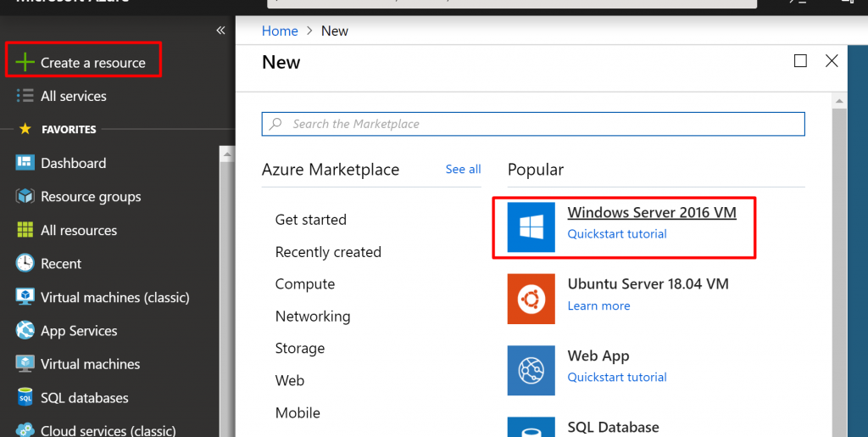The width and height of the screenshot is (868, 437).
Task: Close the New blade
Action: (x=832, y=60)
